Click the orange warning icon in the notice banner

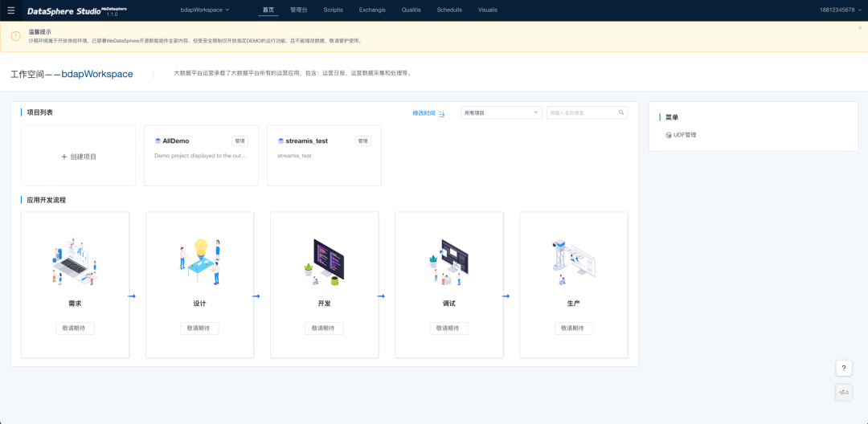point(15,36)
